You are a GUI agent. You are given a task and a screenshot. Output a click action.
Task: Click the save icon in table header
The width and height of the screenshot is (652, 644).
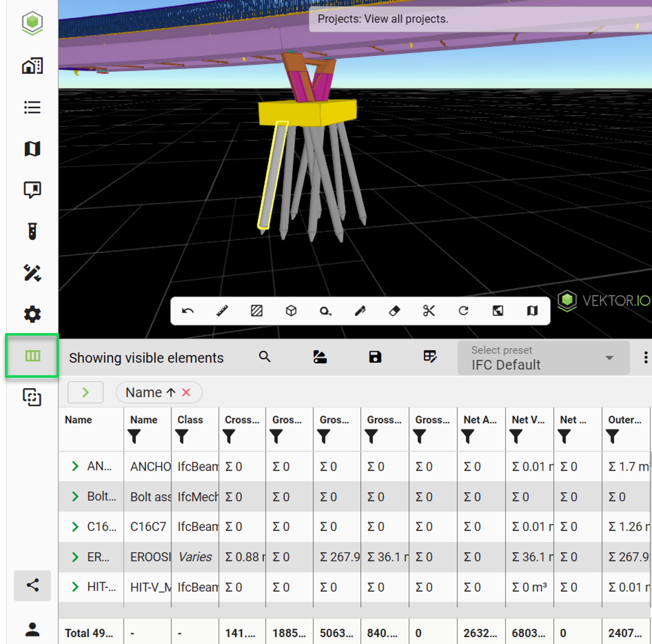coord(375,357)
